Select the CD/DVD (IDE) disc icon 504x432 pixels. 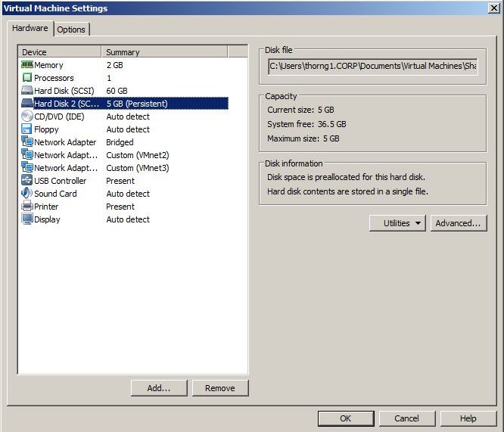coord(27,117)
